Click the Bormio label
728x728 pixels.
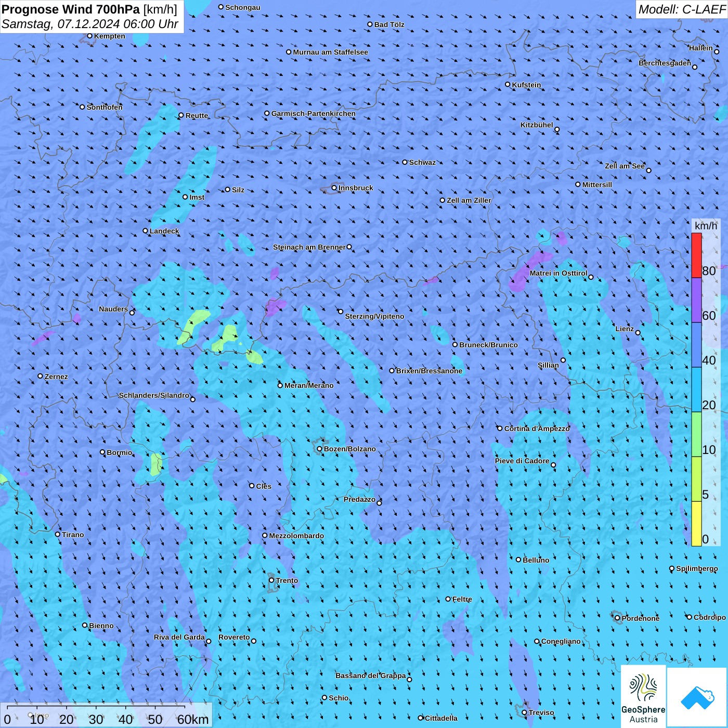pyautogui.click(x=120, y=452)
